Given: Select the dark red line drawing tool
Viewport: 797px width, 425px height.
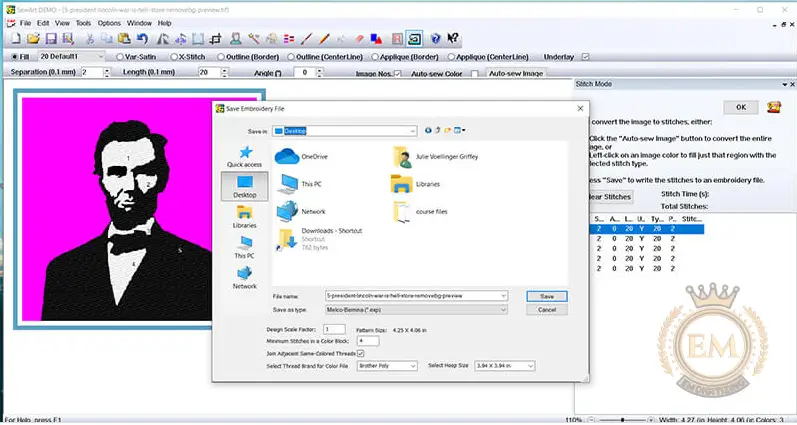Looking at the screenshot, I should click(x=306, y=39).
